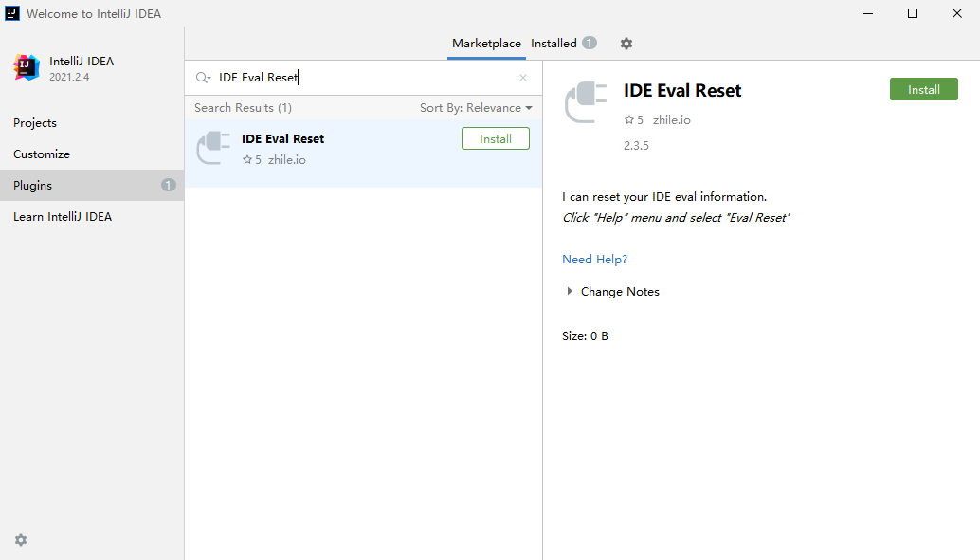This screenshot has height=560, width=980.
Task: Maximize the Welcome window
Action: [x=913, y=13]
